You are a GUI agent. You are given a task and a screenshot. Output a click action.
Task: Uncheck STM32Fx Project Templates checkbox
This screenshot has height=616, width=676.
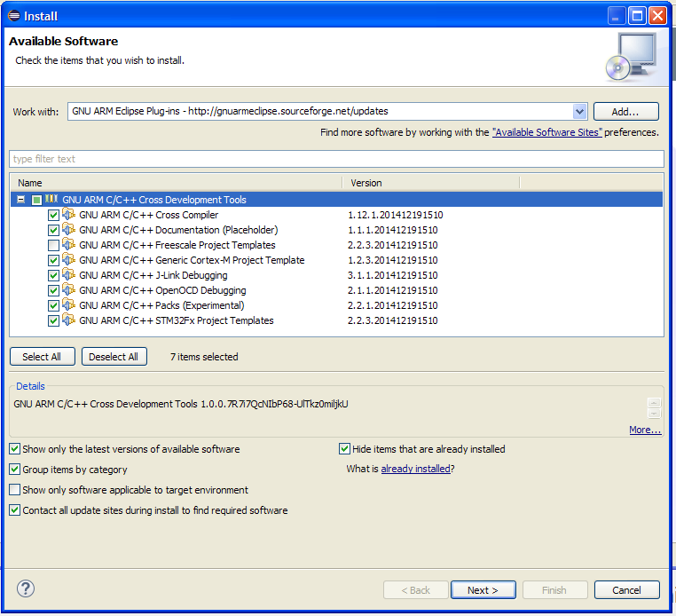click(x=53, y=320)
